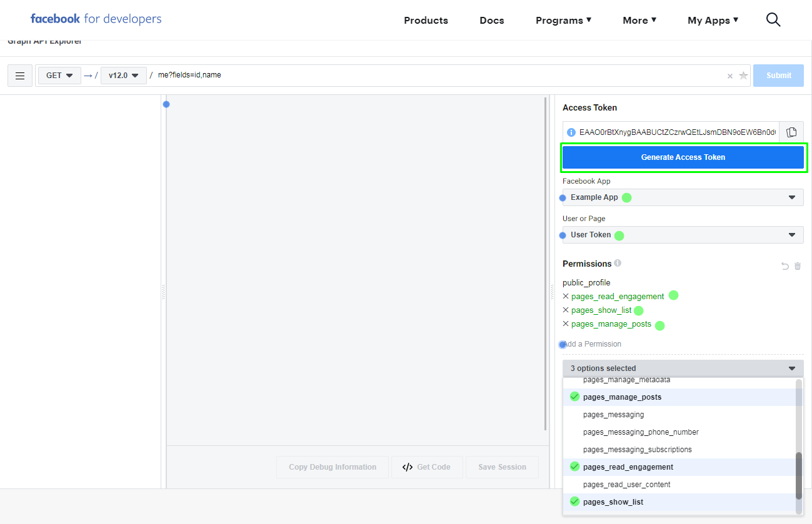Remove the pages_read_engagement permission X
812x524 pixels.
pos(566,296)
